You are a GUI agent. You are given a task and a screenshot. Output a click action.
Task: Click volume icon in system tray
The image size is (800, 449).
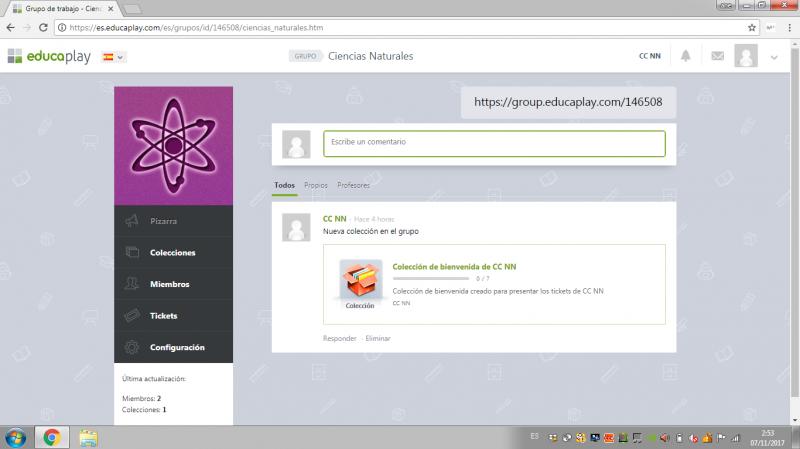pyautogui.click(x=664, y=438)
